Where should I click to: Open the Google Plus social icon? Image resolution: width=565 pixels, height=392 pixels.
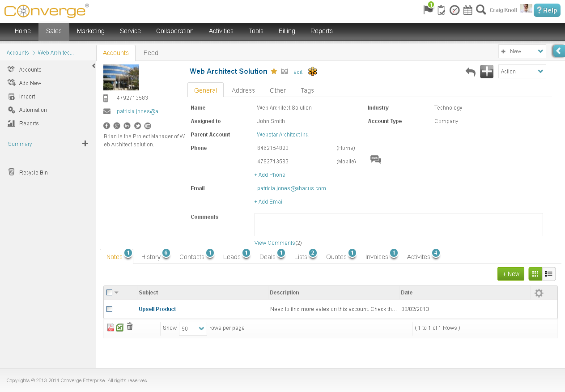117,126
